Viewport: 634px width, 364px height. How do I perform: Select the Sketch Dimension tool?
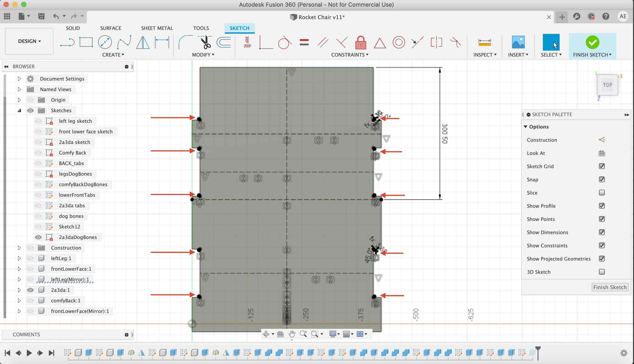click(162, 42)
